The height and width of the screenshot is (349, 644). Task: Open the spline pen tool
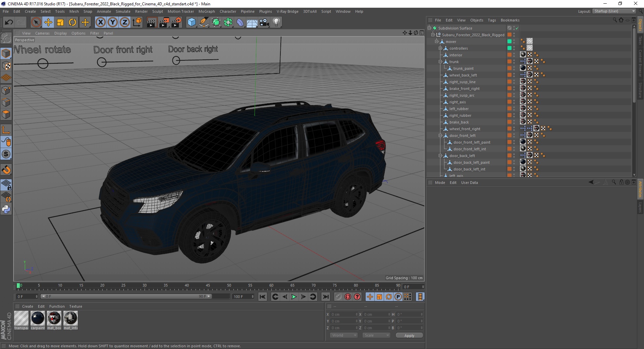tap(204, 22)
